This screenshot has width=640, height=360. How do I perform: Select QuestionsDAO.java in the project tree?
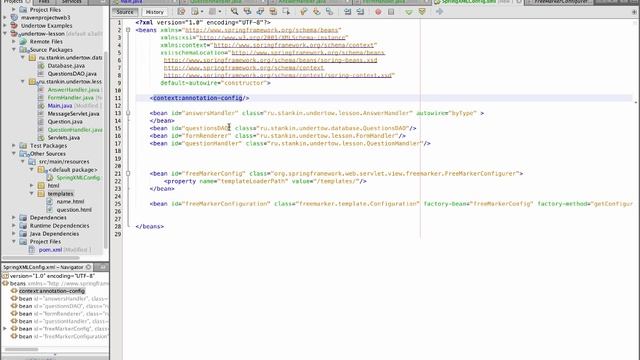point(72,73)
